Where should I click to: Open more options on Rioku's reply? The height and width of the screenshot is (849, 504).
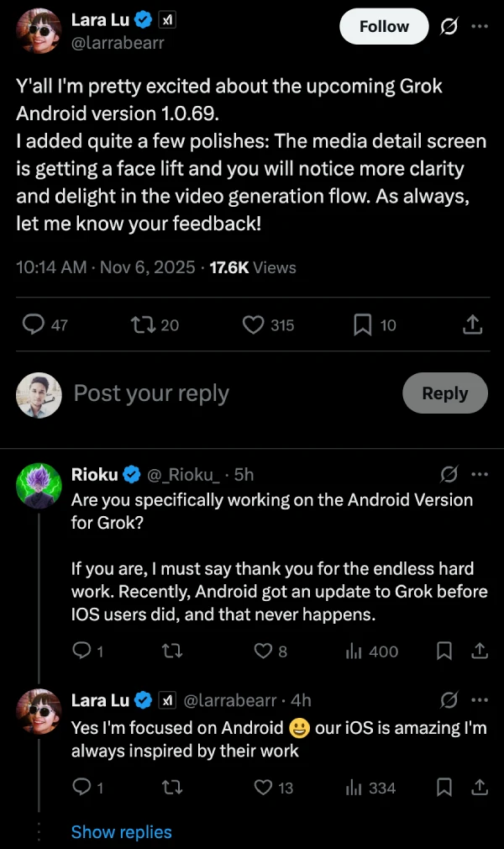(480, 475)
